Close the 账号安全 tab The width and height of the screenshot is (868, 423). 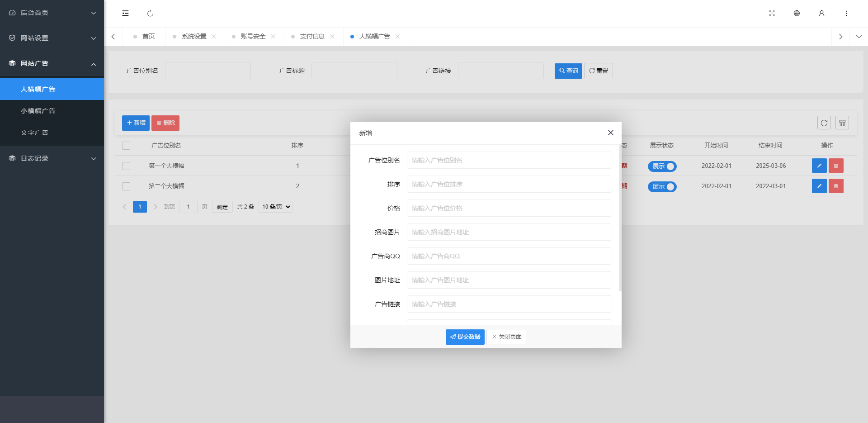(273, 37)
